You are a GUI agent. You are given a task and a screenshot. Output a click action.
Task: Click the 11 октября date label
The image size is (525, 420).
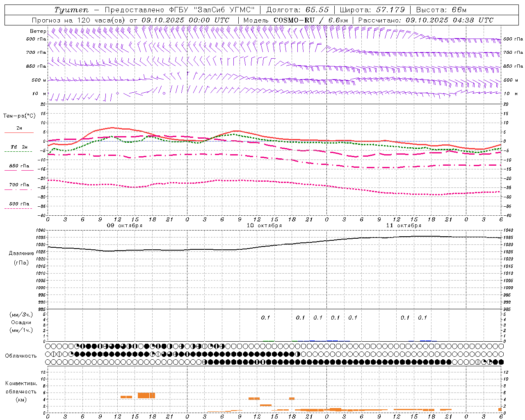(404, 225)
